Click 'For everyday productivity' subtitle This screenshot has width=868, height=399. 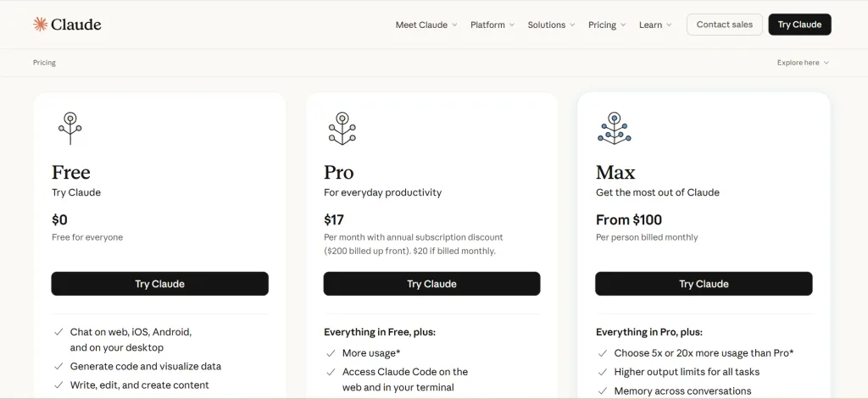point(382,192)
